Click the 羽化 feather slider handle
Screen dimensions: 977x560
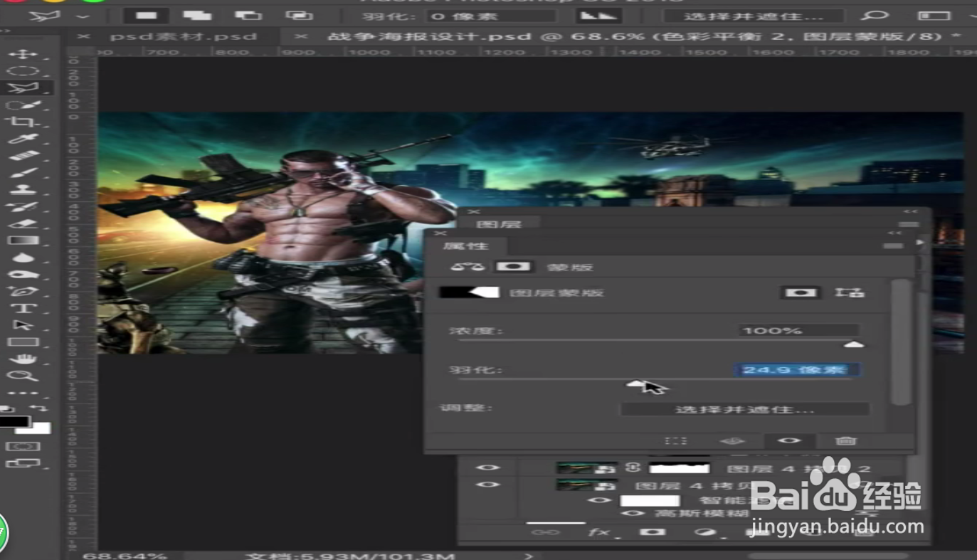point(635,385)
